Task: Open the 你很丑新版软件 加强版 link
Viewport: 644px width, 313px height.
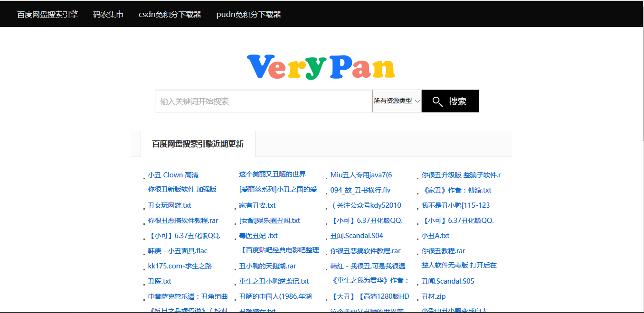Action: click(182, 189)
